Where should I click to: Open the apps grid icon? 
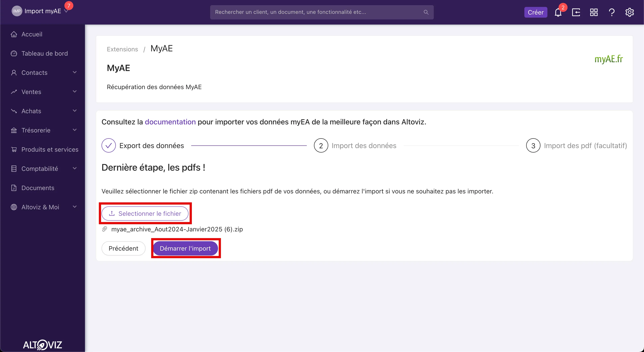(594, 12)
